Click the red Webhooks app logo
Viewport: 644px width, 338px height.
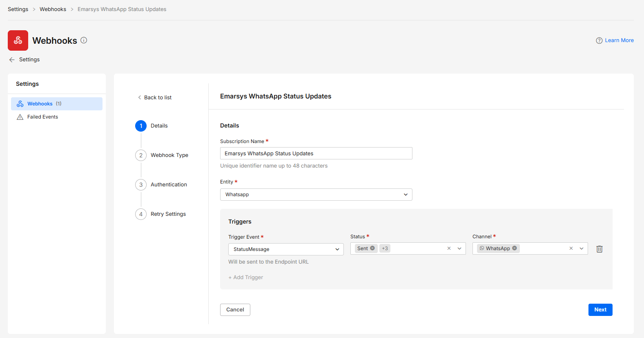(x=18, y=40)
